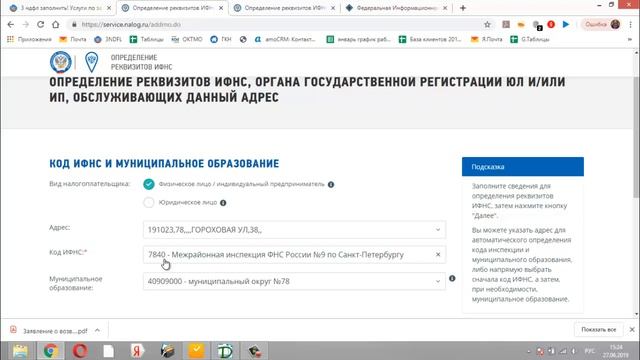Screen dimensions: 640x360
Task: Select the Юридическое лицо radio button
Action: tap(149, 202)
